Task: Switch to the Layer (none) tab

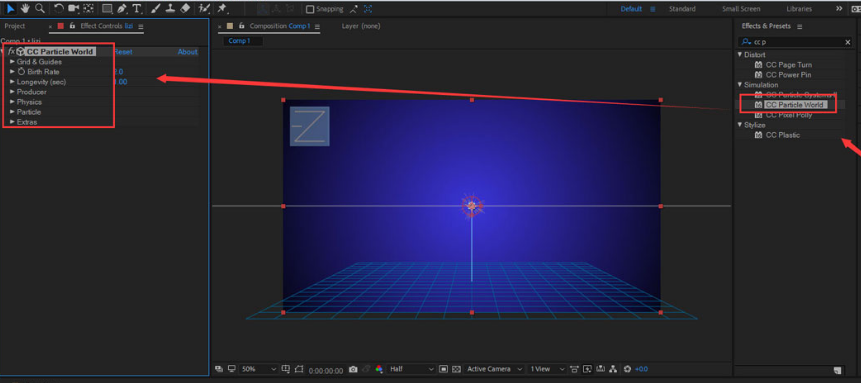Action: coord(361,26)
